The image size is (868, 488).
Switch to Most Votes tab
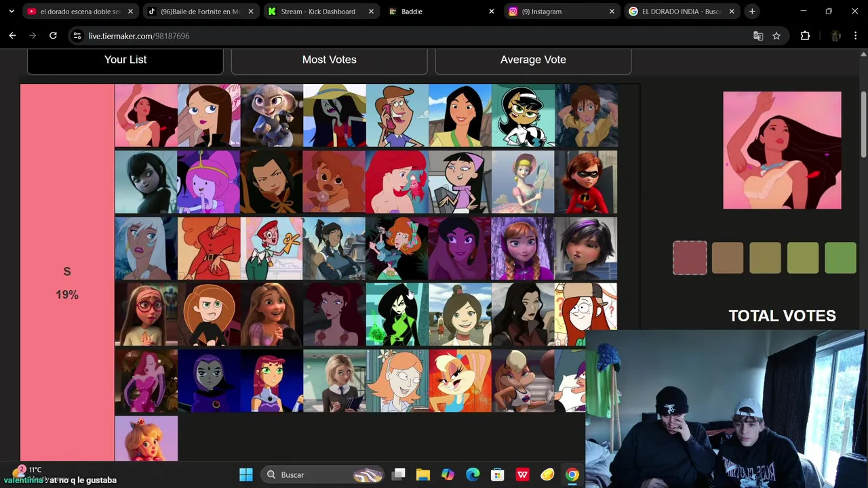pyautogui.click(x=330, y=60)
